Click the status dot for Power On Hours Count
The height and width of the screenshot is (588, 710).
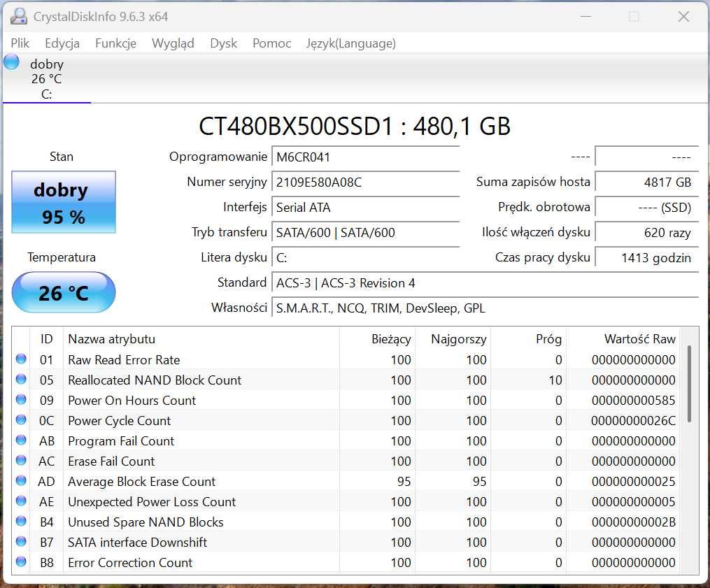tap(21, 400)
